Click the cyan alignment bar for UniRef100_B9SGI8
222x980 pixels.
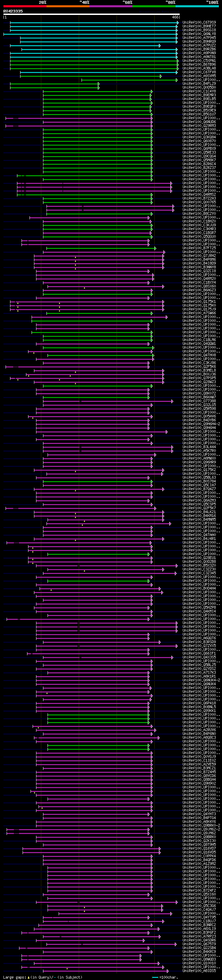point(94,30)
